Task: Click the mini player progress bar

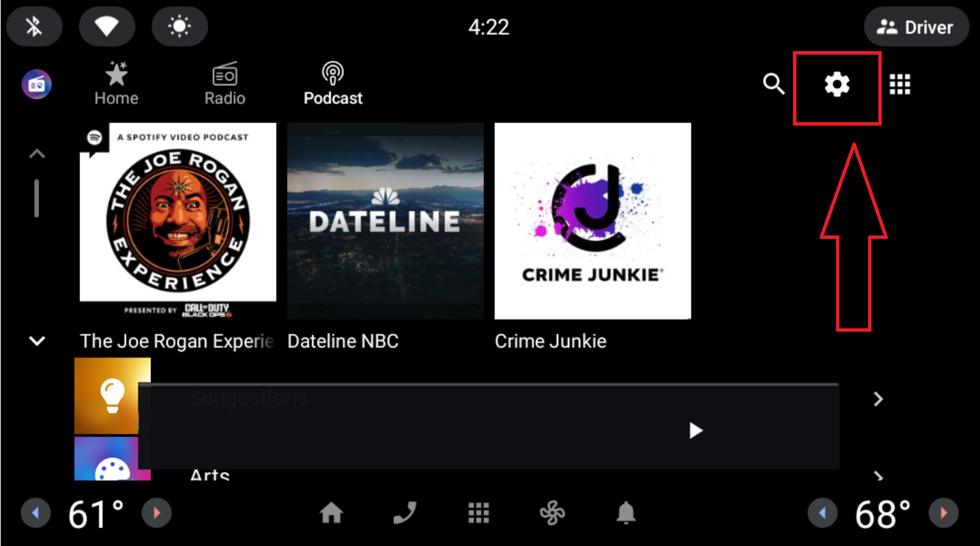Action: pos(488,384)
